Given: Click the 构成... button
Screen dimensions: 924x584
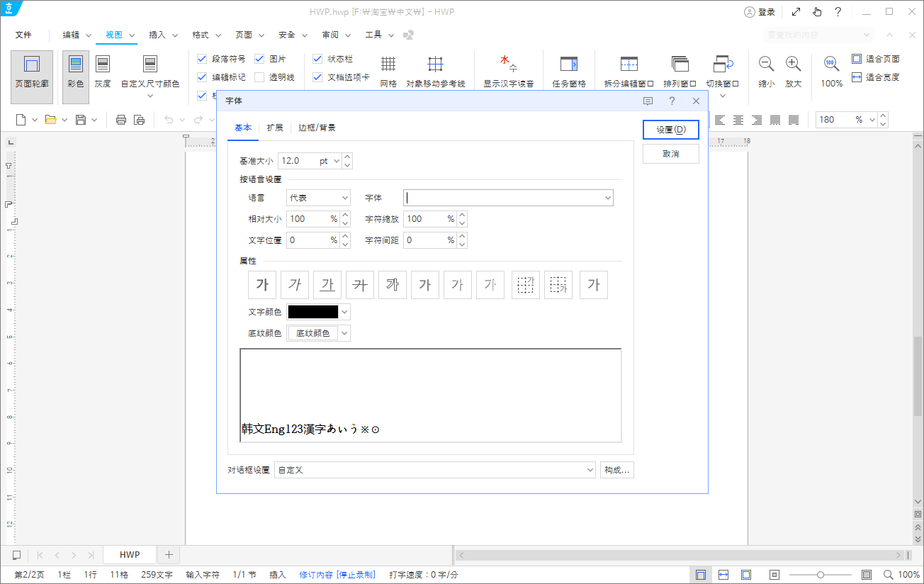Looking at the screenshot, I should click(617, 470).
